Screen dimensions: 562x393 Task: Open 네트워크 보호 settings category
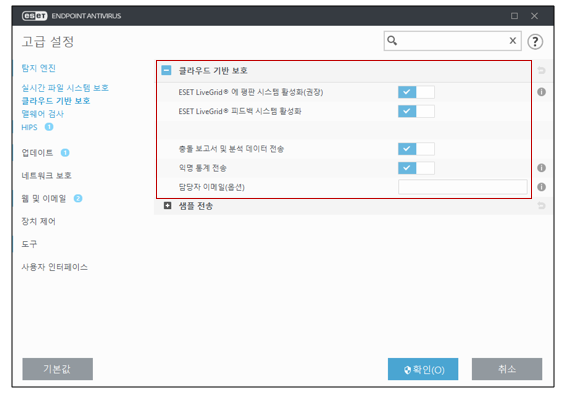point(46,176)
